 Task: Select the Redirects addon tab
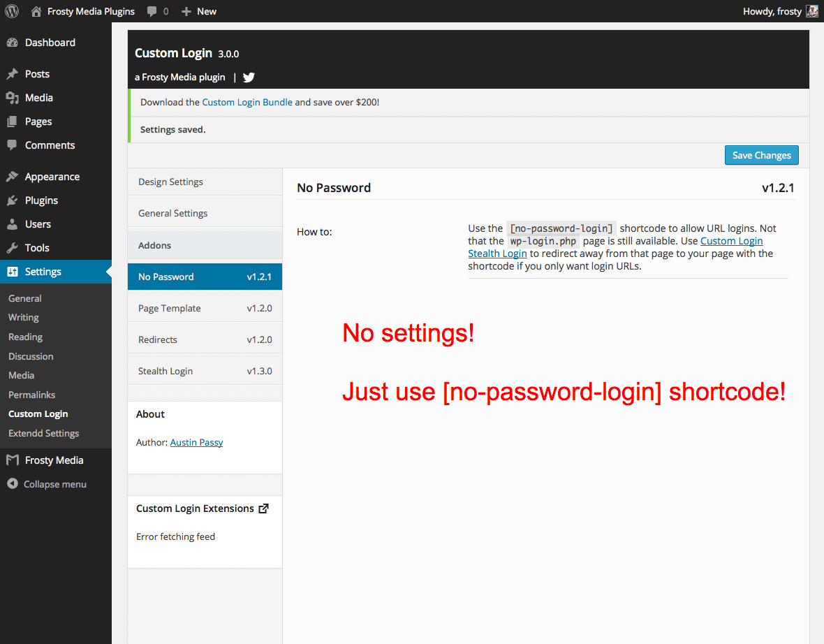205,339
